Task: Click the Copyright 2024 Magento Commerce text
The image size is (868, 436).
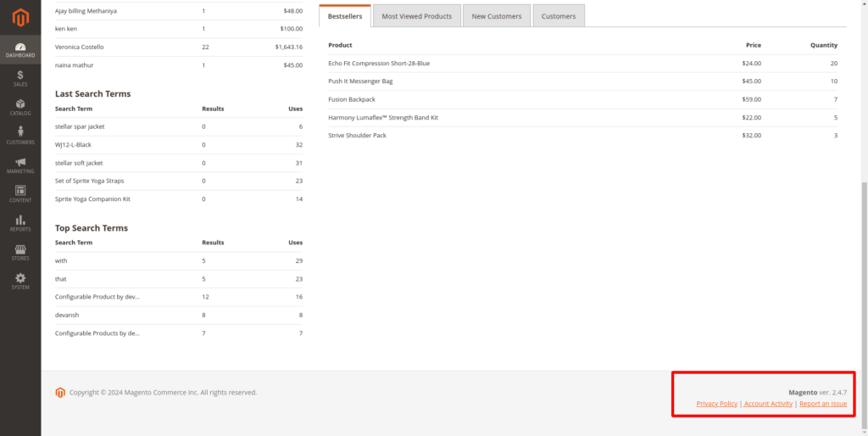Action: pyautogui.click(x=163, y=392)
